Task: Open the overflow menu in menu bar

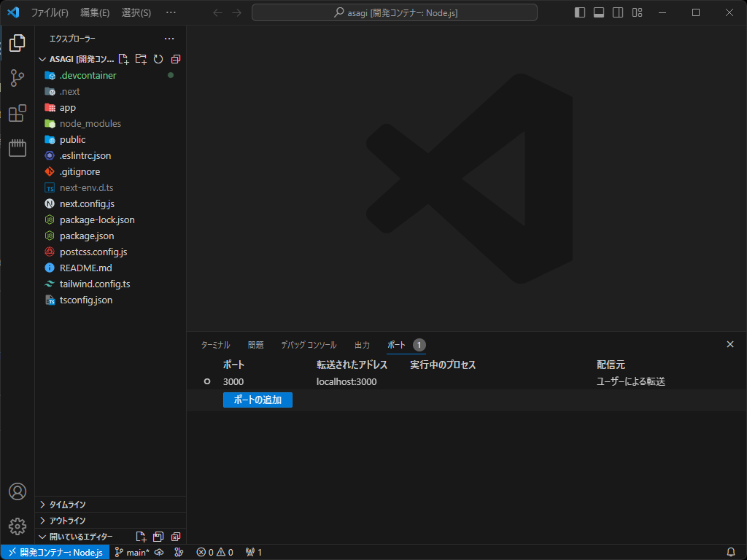Action: click(x=171, y=13)
